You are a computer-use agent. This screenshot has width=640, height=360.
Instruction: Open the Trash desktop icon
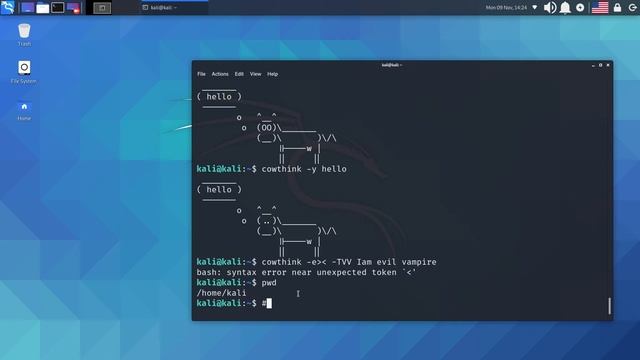24,34
